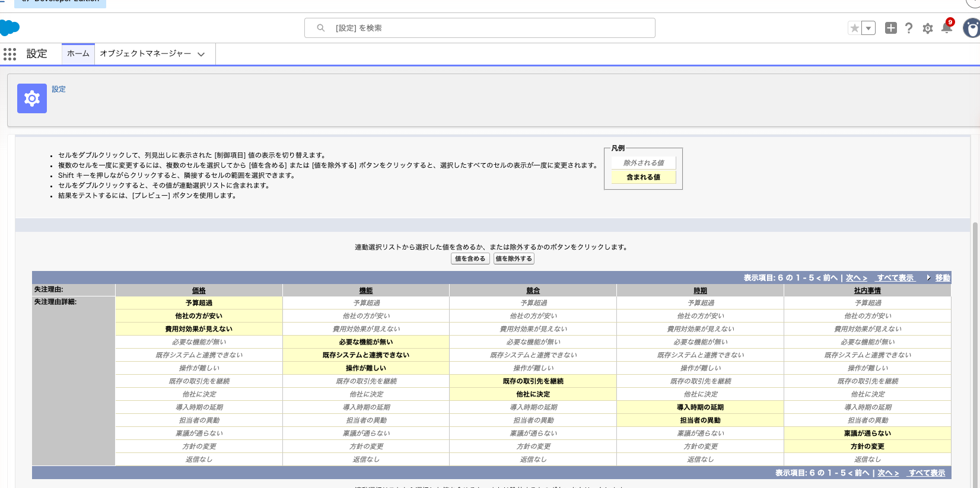Select 導入時期の延期 cell in 時期 column
Viewport: 980px width, 488px height.
coord(701,407)
